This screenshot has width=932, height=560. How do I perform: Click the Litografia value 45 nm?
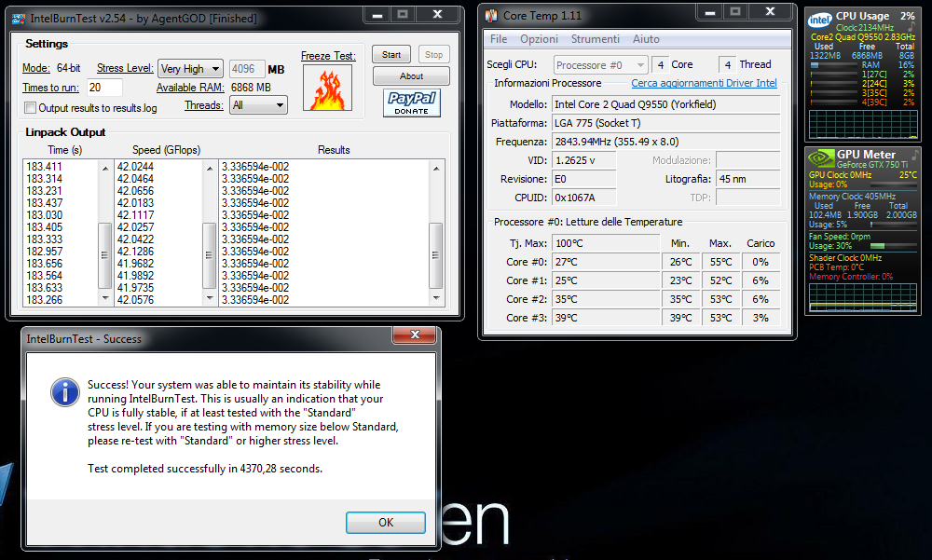(x=747, y=179)
